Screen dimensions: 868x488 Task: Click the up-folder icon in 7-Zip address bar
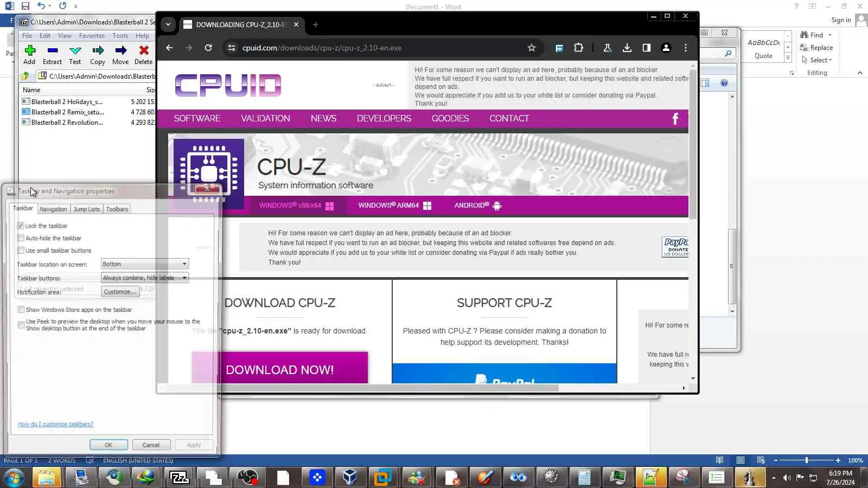[x=25, y=76]
